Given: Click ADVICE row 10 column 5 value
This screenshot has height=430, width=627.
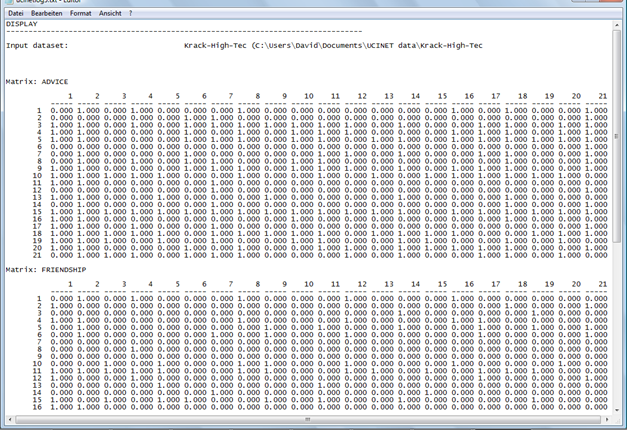Looking at the screenshot, I should (x=169, y=176).
